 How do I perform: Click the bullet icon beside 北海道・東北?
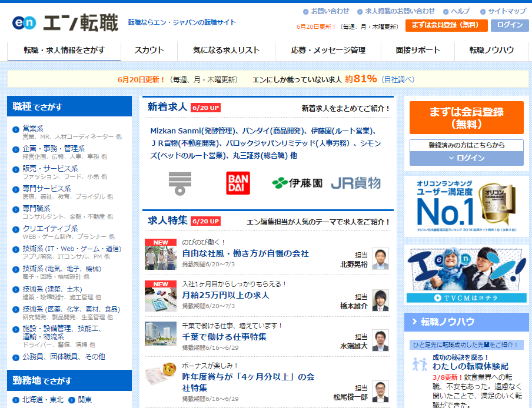(16, 400)
